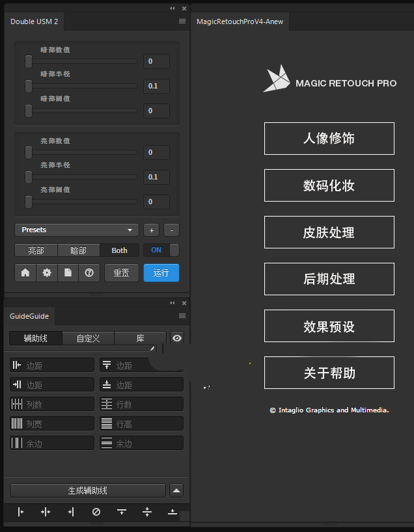Collapse GuideGuide panel with double-arrow icon
This screenshot has width=414, height=532.
click(172, 302)
